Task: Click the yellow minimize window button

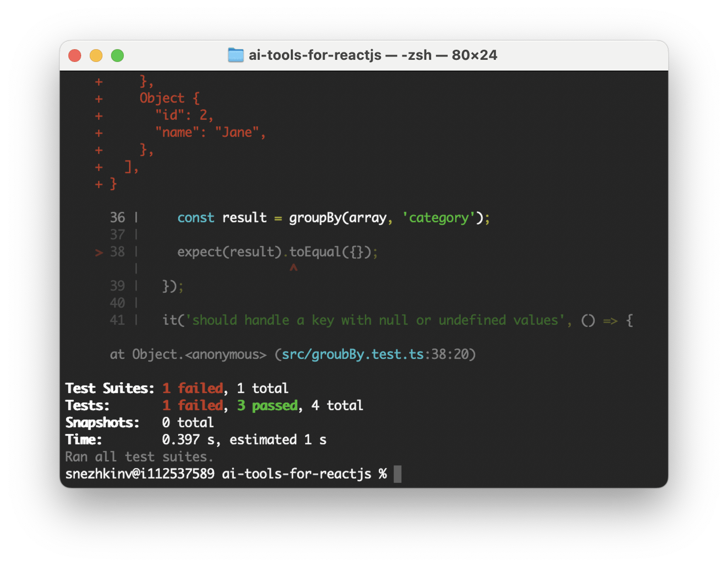Action: coord(96,55)
